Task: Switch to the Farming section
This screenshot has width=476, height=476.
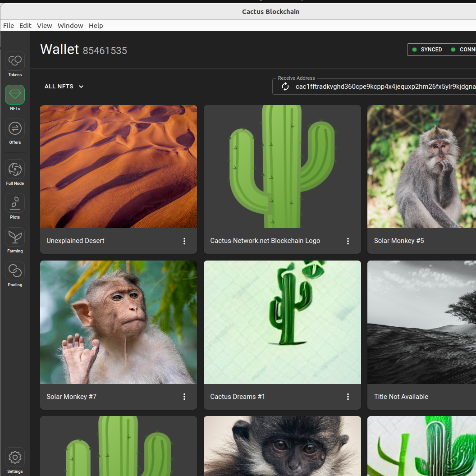Action: [15, 237]
